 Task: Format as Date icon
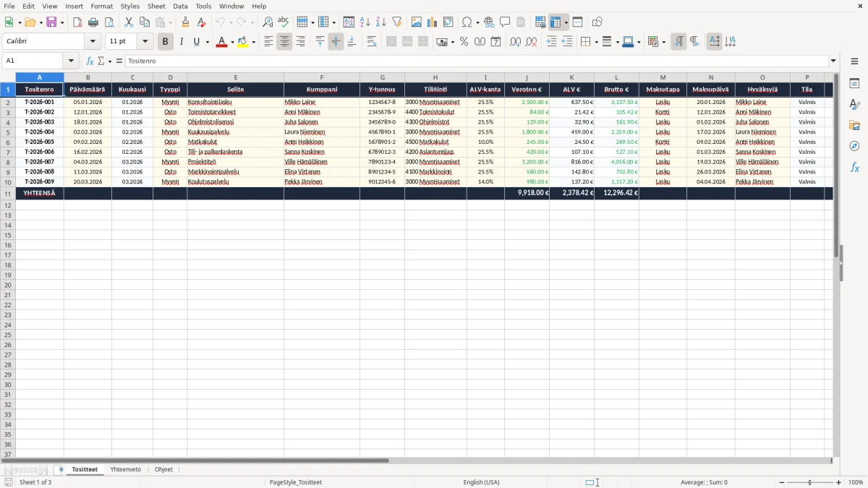(x=495, y=42)
